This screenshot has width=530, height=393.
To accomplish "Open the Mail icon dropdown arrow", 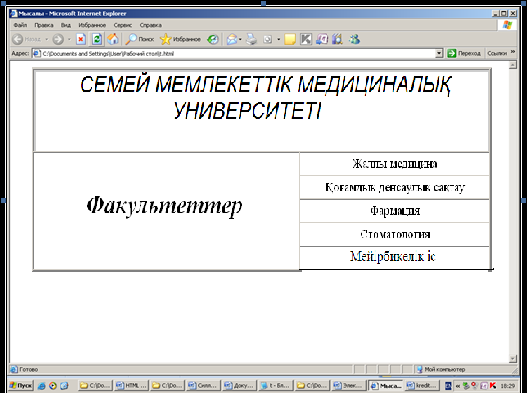I will point(240,39).
